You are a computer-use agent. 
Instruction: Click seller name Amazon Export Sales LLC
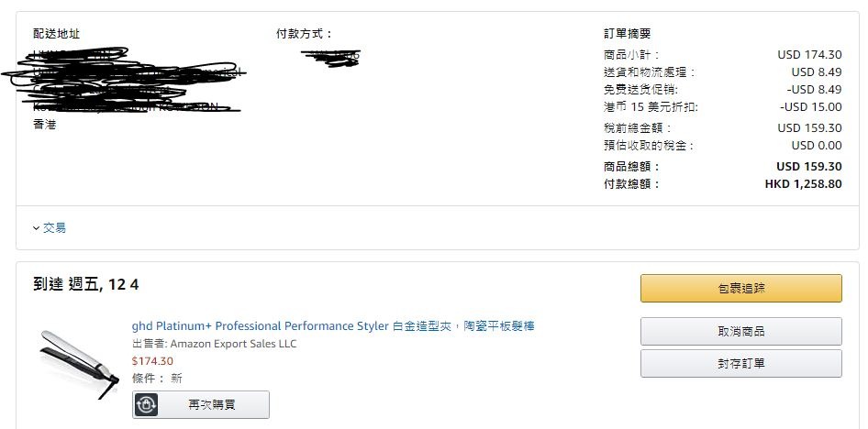[233, 344]
